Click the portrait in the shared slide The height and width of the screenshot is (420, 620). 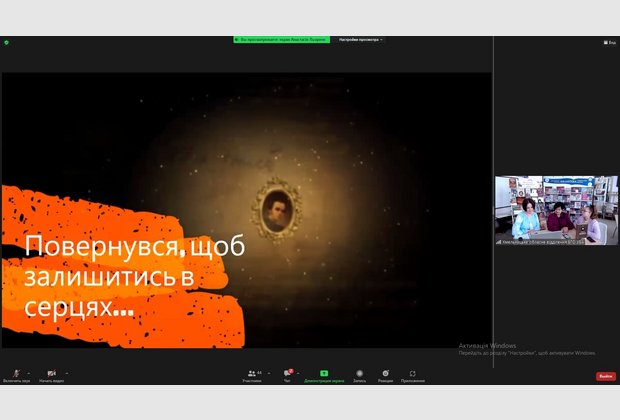277,210
